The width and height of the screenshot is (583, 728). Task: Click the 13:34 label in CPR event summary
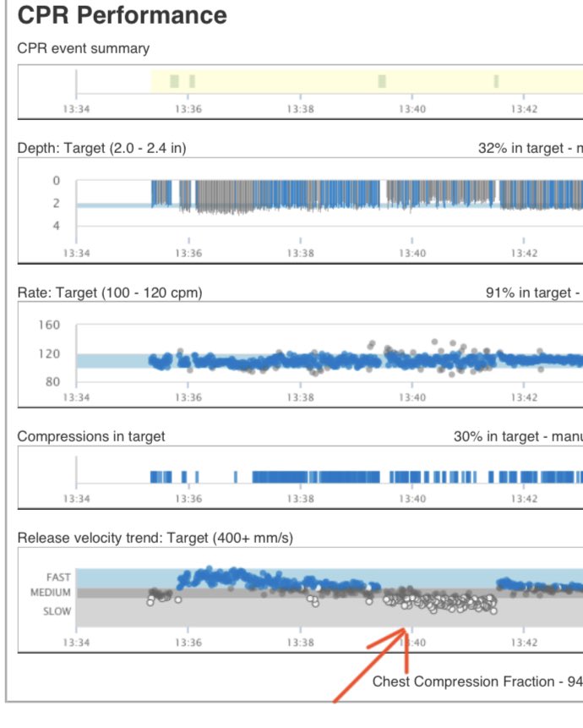(x=77, y=109)
